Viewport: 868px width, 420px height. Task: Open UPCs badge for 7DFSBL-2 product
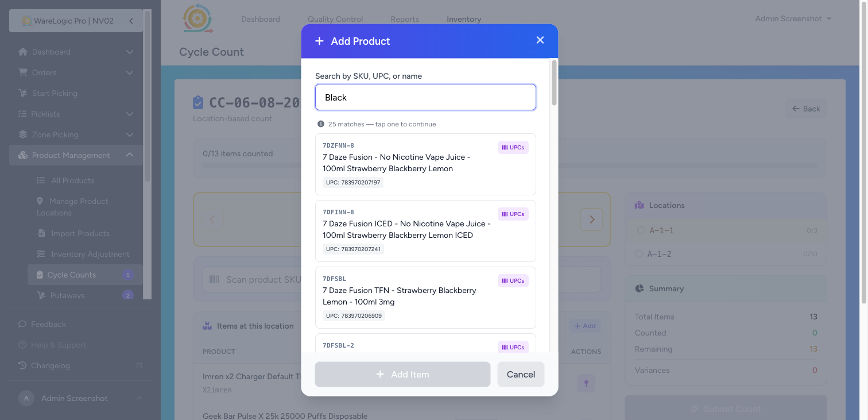pyautogui.click(x=513, y=347)
